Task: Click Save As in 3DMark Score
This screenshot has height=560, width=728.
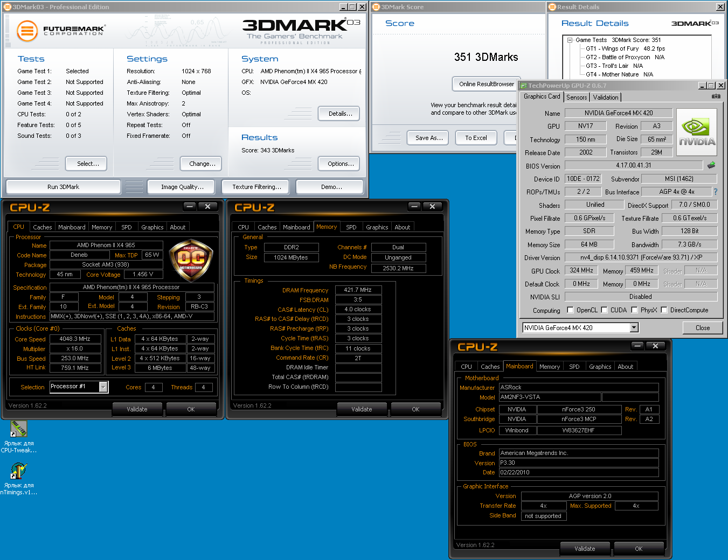Action: tap(428, 138)
